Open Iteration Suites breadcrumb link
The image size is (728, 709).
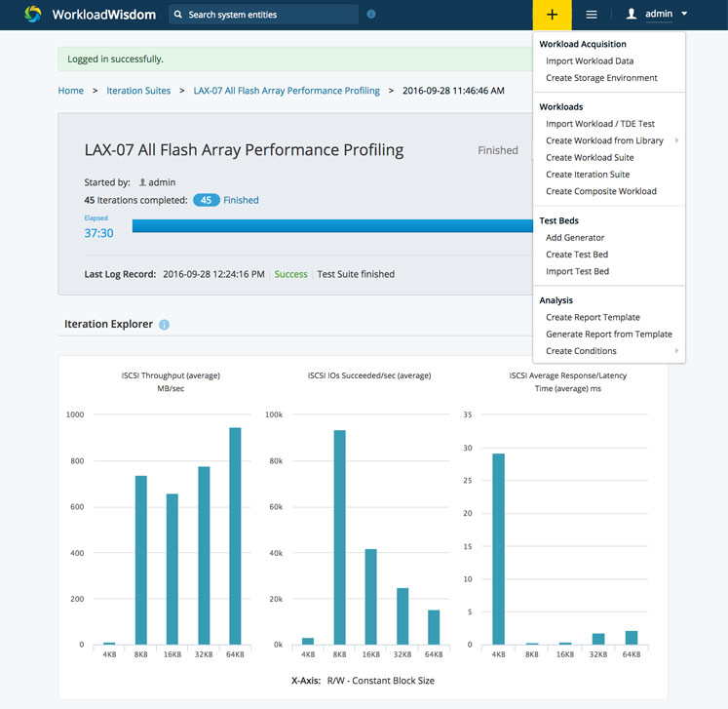click(138, 91)
